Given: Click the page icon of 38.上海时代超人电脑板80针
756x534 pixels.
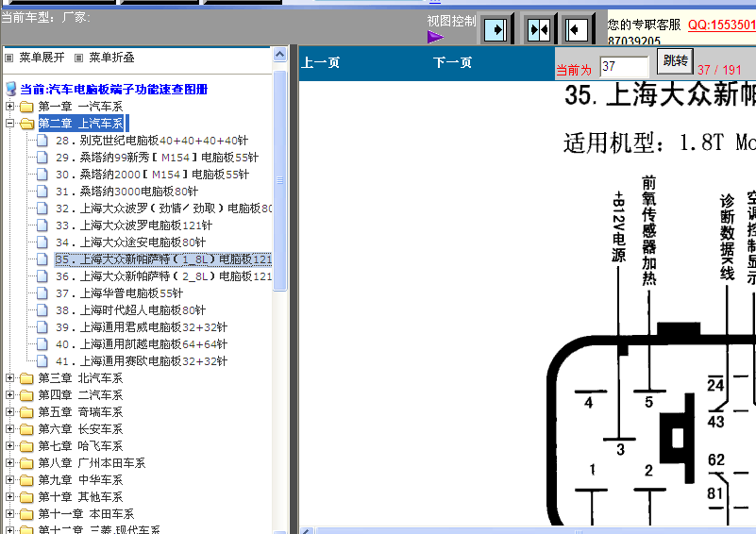Looking at the screenshot, I should [x=42, y=309].
